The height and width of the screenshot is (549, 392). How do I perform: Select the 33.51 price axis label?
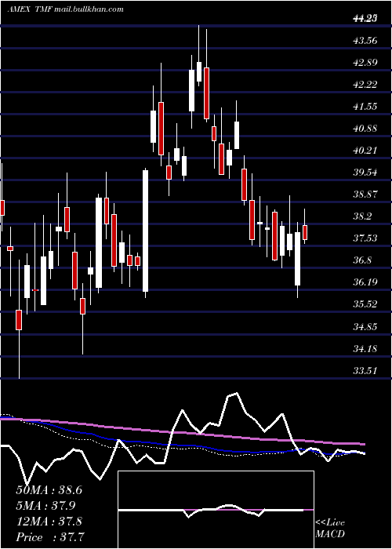tap(365, 371)
